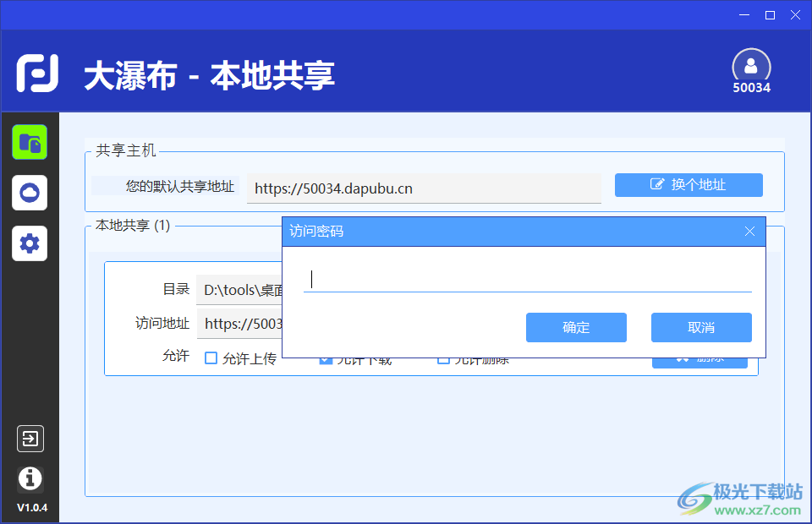Open settings via the gear icon
Viewport: 812px width, 524px height.
coord(30,243)
